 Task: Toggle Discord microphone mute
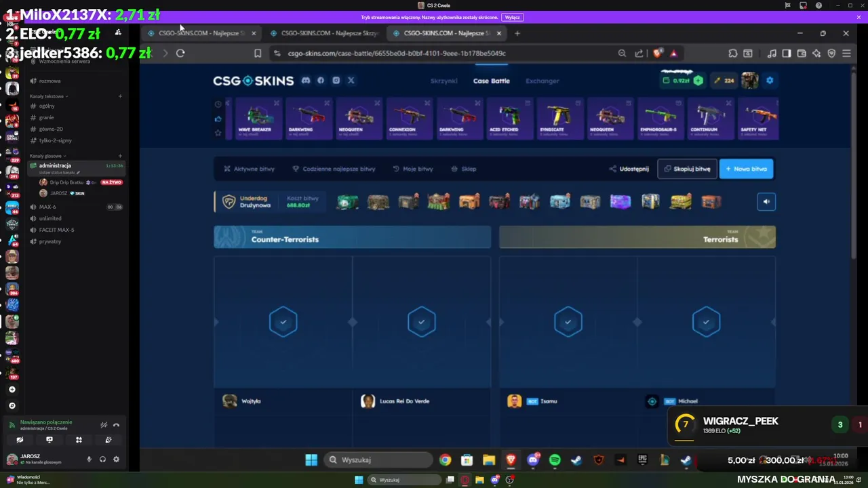89,459
